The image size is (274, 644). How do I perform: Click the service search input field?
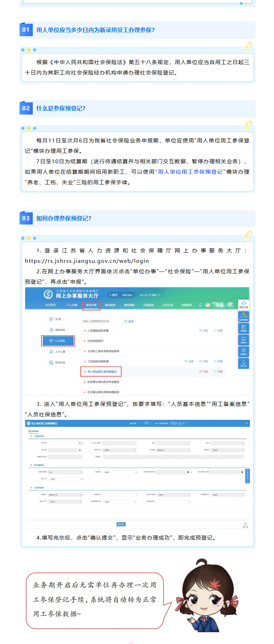click(102, 321)
